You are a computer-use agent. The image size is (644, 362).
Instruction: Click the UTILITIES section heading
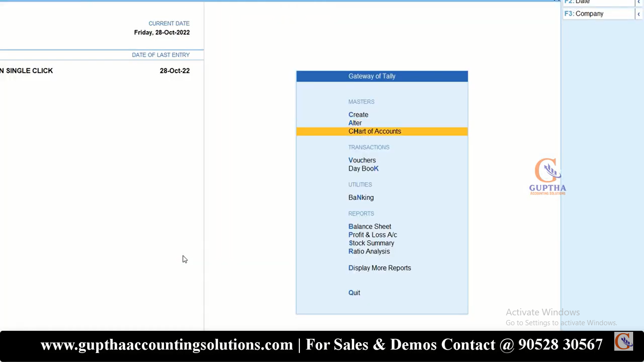360,185
